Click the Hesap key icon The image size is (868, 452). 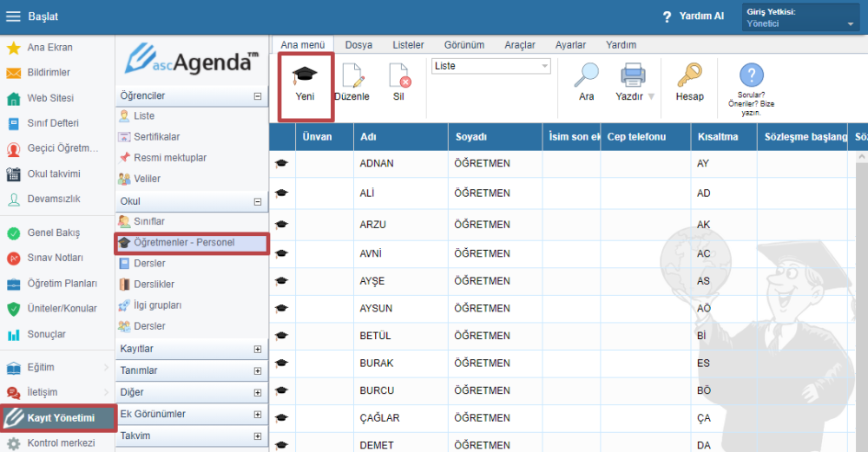coord(689,75)
